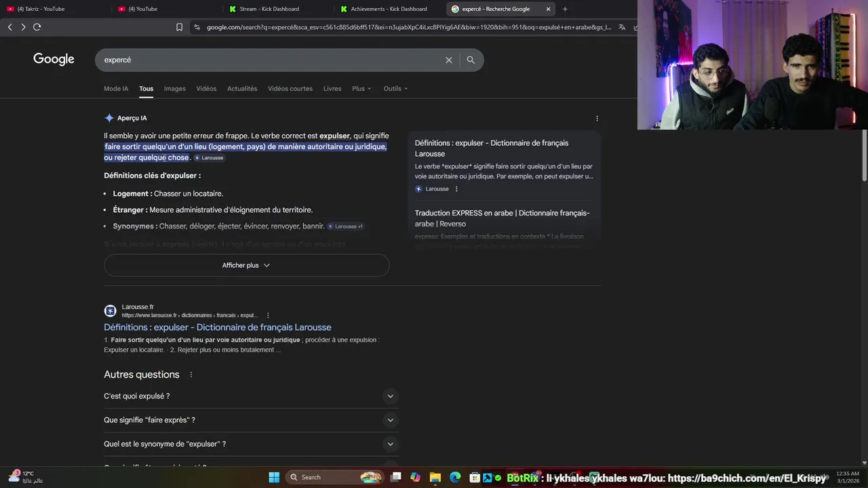Open three-dot menu on Larousse.fr result
Screen dimensions: 868x488
(x=268, y=315)
